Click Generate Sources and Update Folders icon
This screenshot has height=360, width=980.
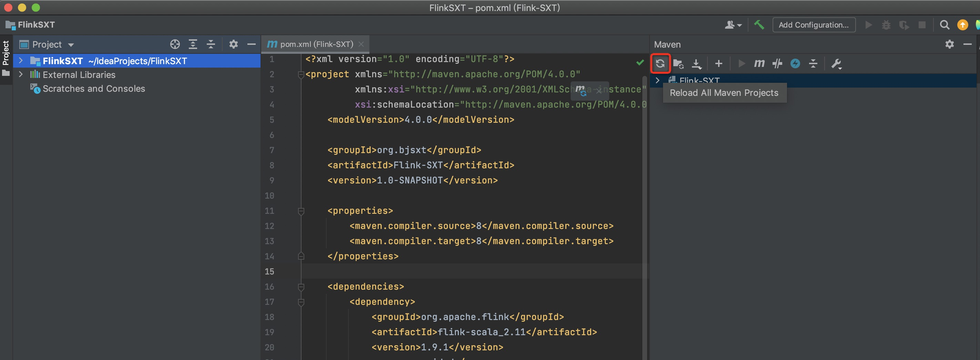click(678, 63)
